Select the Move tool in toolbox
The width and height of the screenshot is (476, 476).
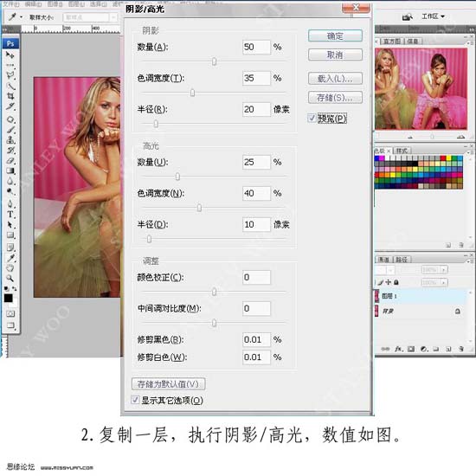pos(10,55)
